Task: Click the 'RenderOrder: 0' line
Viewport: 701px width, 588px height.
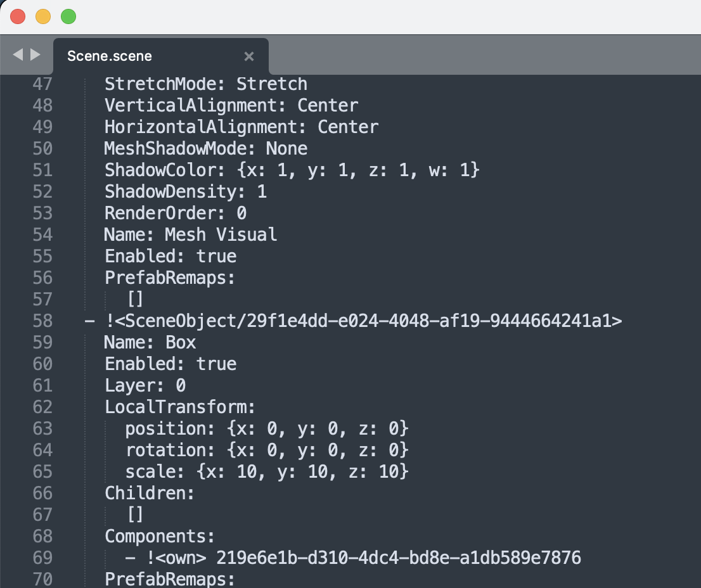Action: tap(175, 213)
